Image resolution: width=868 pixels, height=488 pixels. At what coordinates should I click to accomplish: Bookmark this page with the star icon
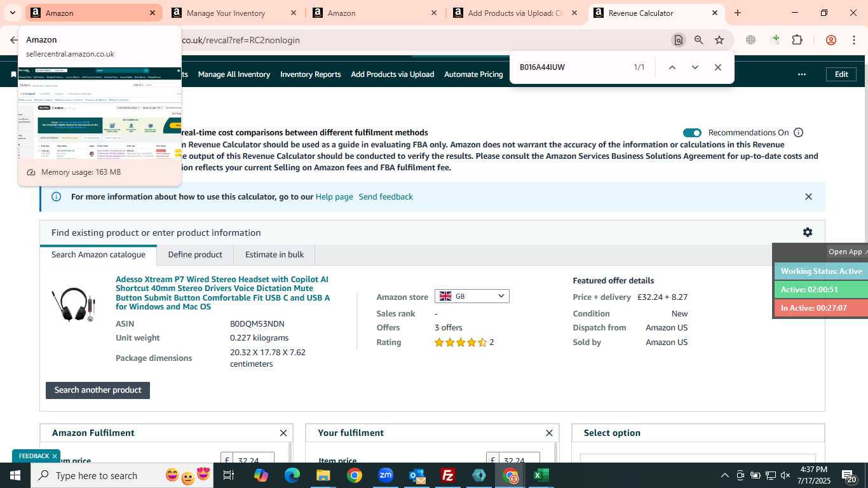719,40
